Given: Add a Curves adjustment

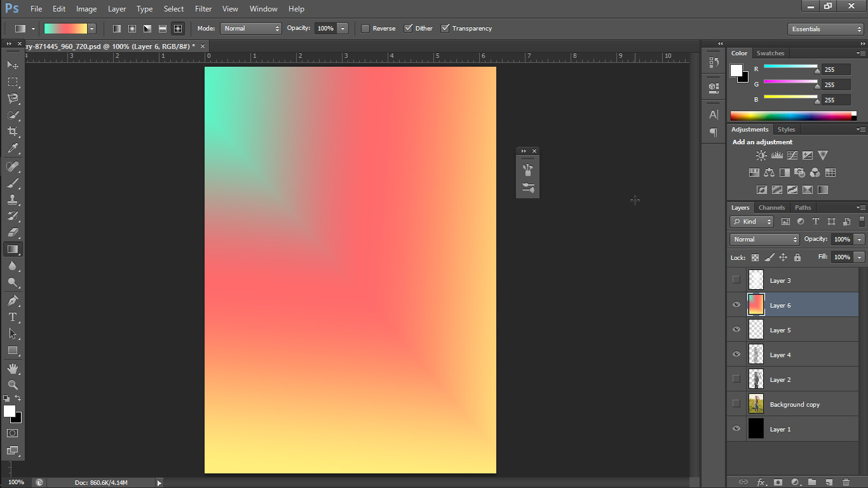Looking at the screenshot, I should click(x=792, y=155).
